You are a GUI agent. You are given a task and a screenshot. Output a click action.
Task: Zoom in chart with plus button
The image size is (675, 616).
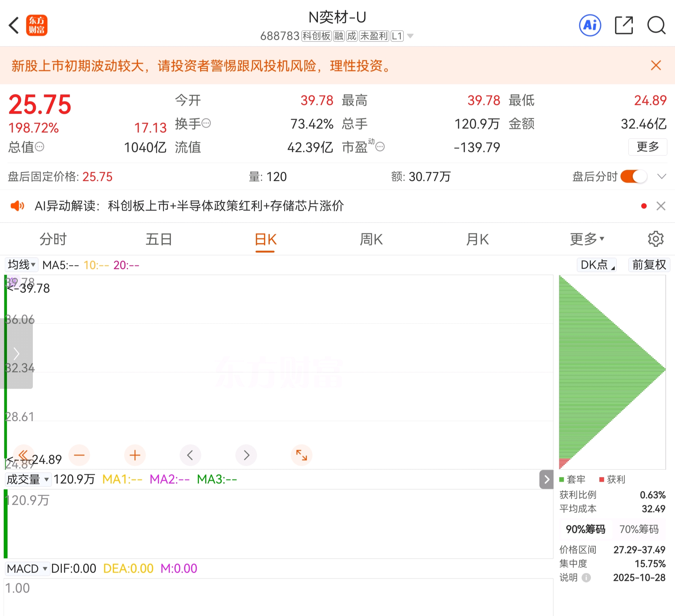[135, 455]
